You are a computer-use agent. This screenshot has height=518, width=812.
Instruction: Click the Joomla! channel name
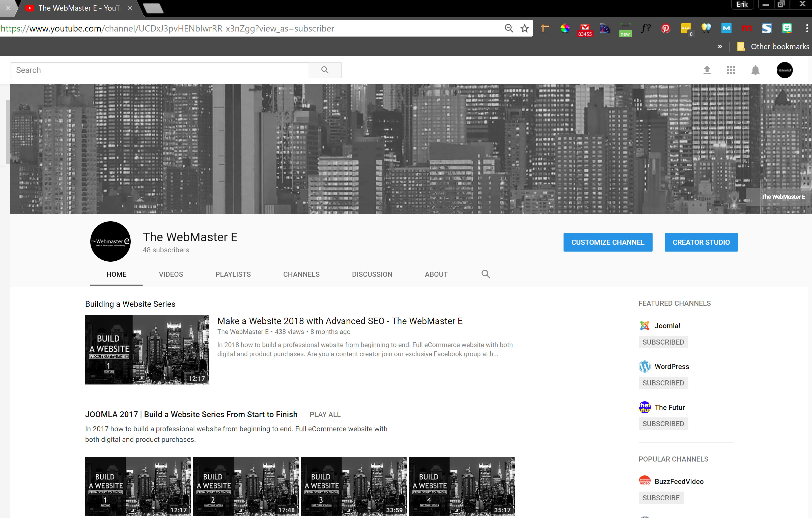point(667,326)
